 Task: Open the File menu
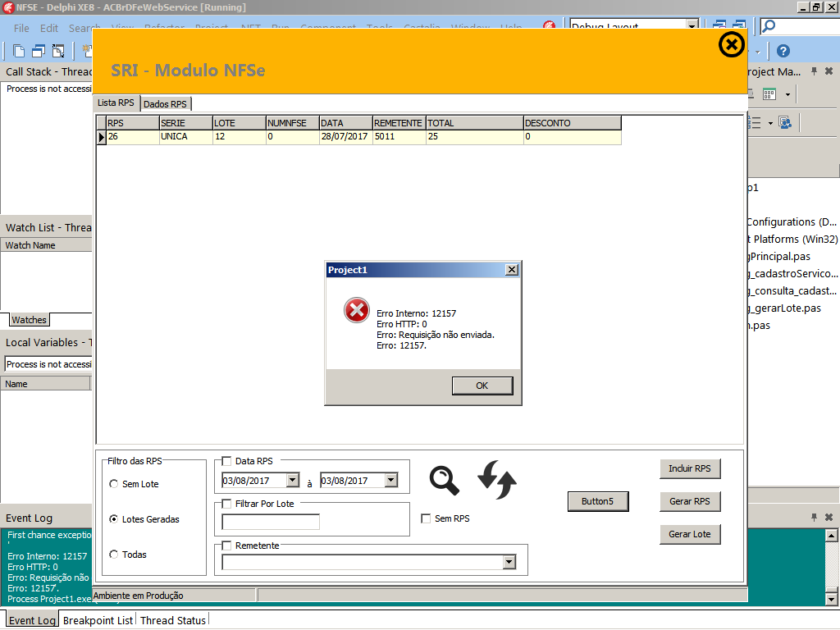click(x=21, y=29)
